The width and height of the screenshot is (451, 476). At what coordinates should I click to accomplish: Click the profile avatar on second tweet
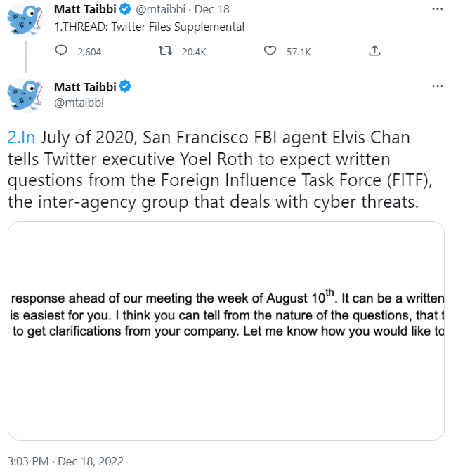coord(27,95)
